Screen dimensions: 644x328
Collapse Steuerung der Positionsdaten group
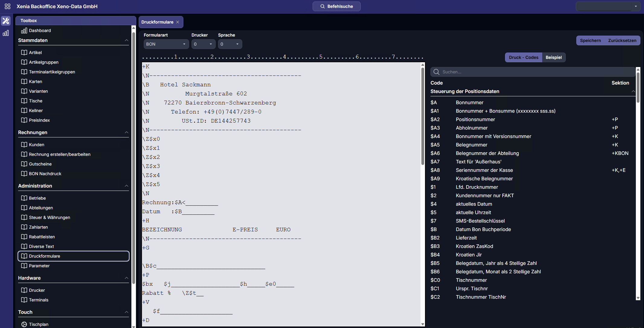click(x=633, y=92)
